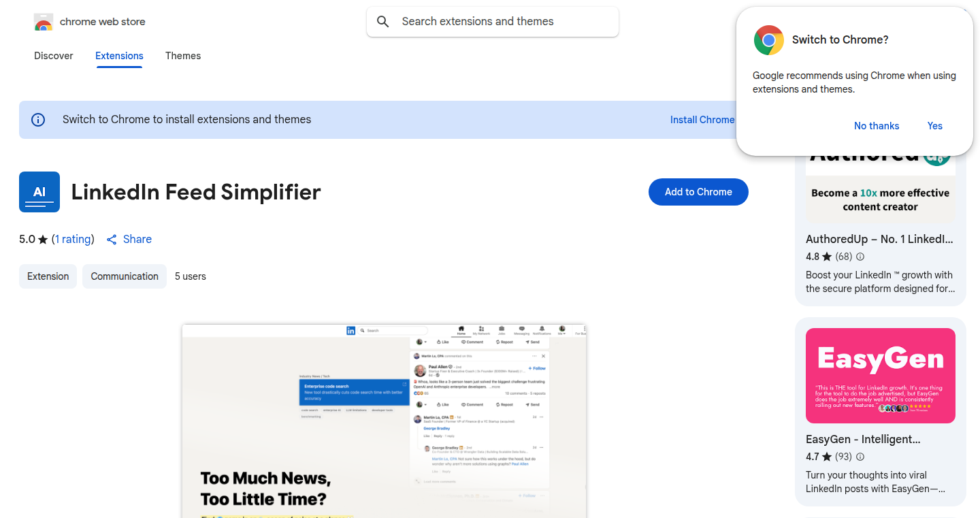Click the LinkedIn Feed Simplifier heading

(196, 192)
